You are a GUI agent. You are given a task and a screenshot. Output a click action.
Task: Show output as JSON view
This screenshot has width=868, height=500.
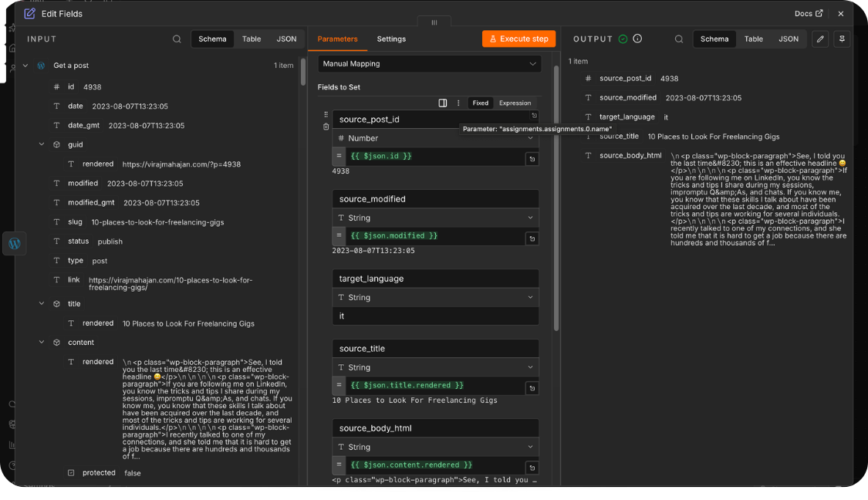click(x=789, y=39)
